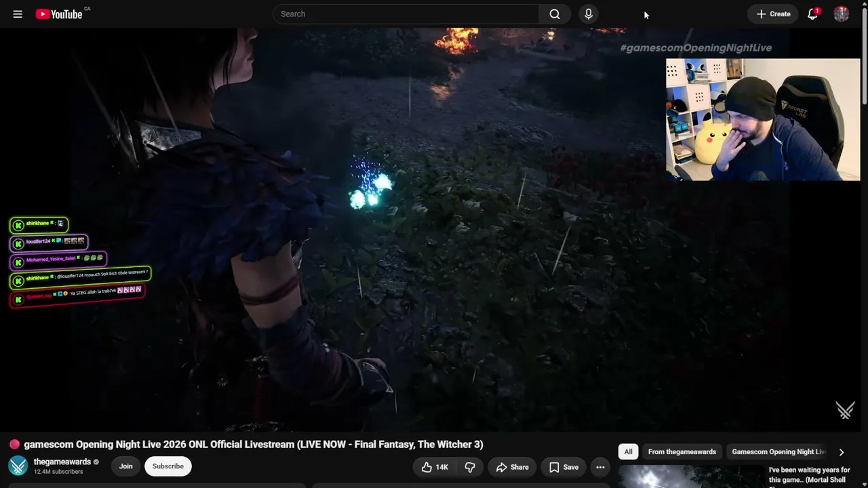The height and width of the screenshot is (488, 868).
Task: Join thegameawards channel membership
Action: tap(126, 466)
